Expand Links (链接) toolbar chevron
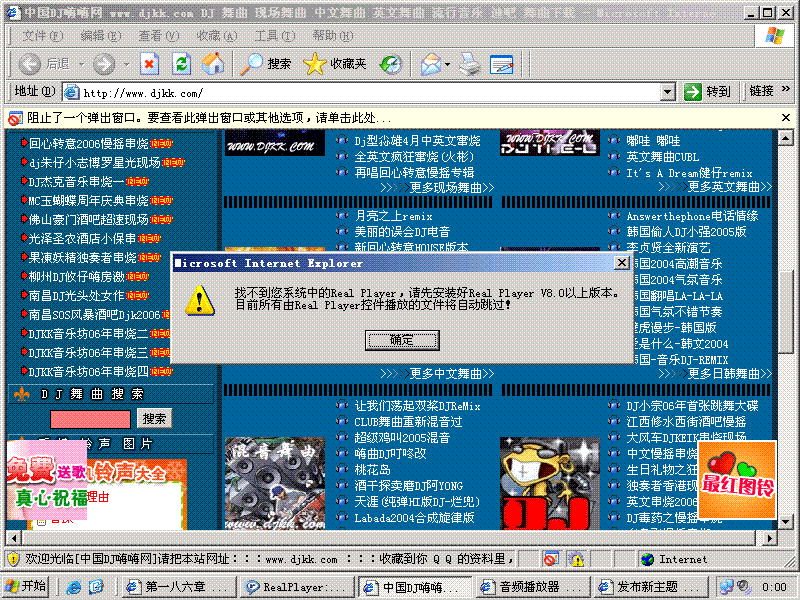Screen dimensions: 800x600 (786, 89)
